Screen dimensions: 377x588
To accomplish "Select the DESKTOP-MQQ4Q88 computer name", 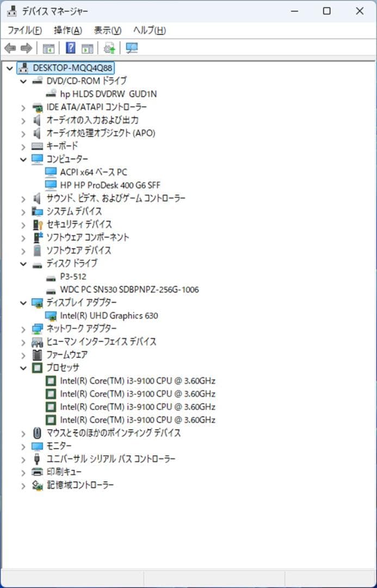I will (73, 68).
